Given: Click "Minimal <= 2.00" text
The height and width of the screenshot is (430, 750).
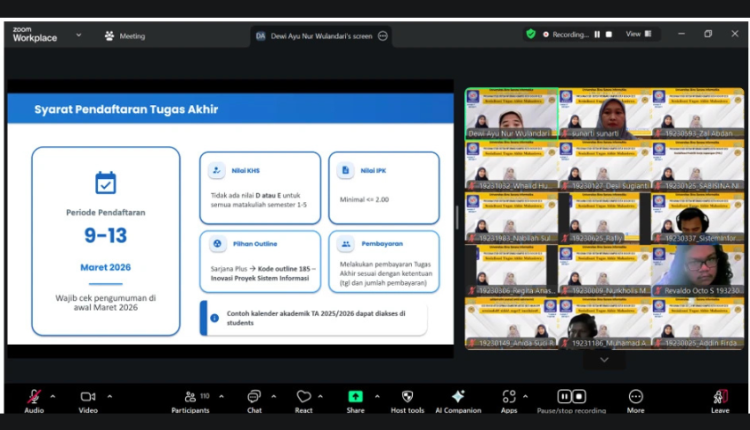Looking at the screenshot, I should [x=364, y=199].
